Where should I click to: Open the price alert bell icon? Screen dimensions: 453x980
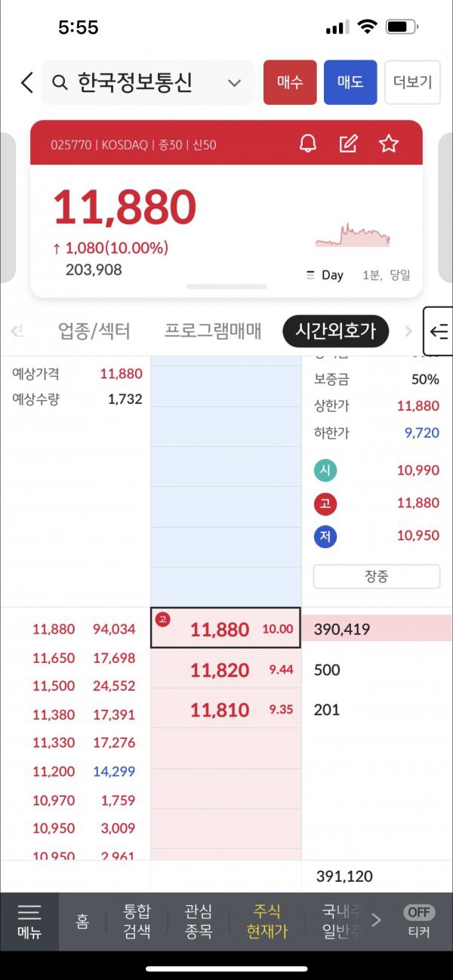pos(308,143)
